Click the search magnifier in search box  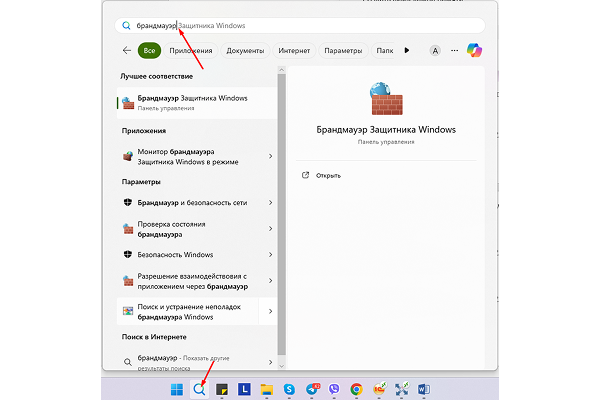pyautogui.click(x=126, y=26)
